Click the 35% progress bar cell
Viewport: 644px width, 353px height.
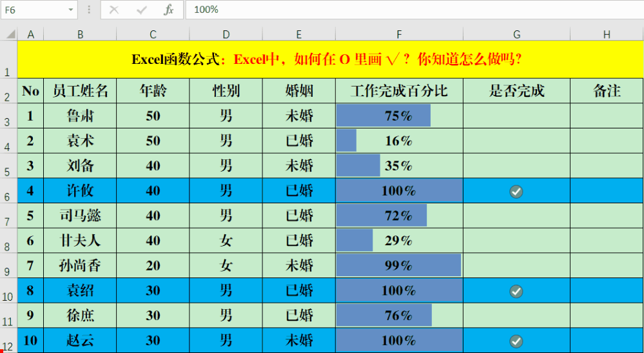(399, 166)
